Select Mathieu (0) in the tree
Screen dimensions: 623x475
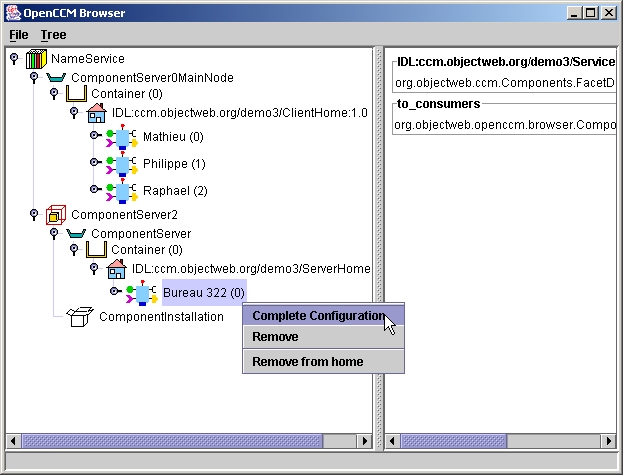coord(173,137)
